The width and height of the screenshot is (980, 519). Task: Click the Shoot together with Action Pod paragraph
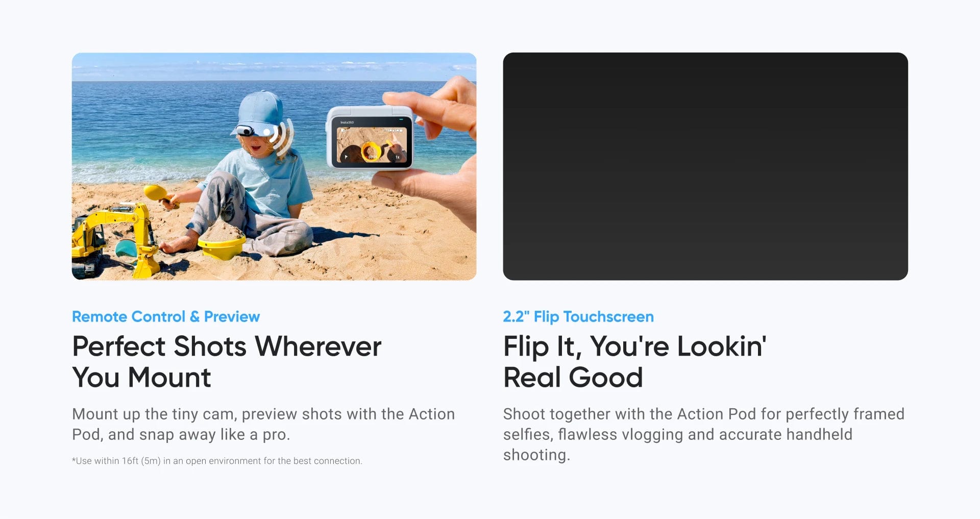tap(704, 434)
